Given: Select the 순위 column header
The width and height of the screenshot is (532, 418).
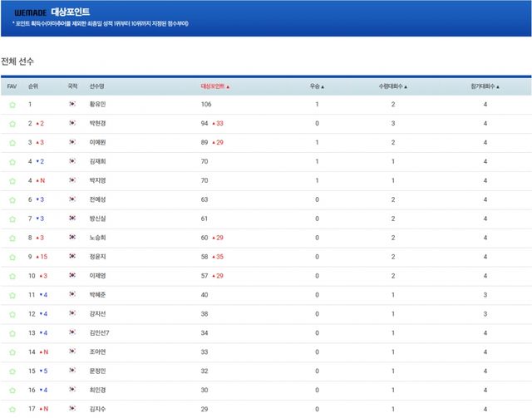Looking at the screenshot, I should tap(33, 86).
